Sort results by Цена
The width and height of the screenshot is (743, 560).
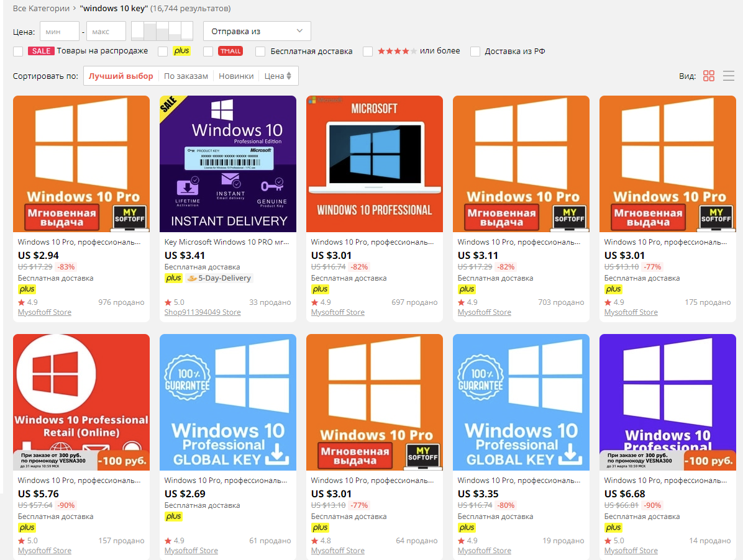[278, 76]
